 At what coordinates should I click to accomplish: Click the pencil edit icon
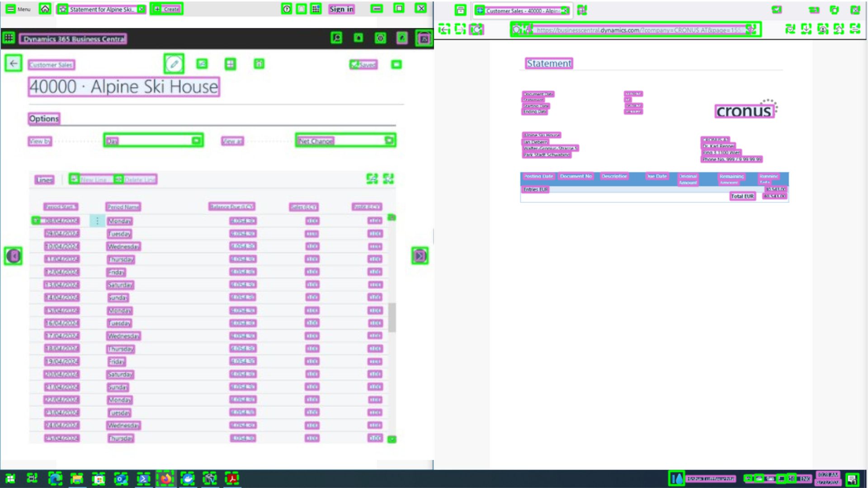(174, 64)
